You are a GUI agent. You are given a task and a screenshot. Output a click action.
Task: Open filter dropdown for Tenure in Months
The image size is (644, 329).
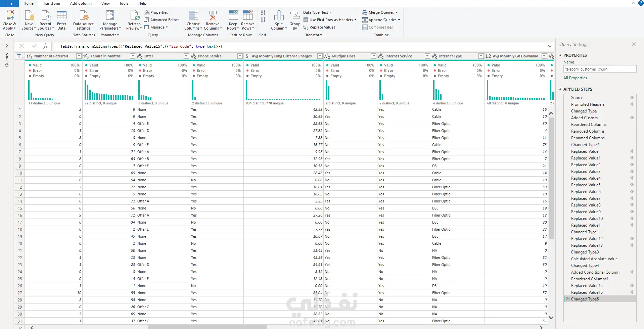pos(133,56)
